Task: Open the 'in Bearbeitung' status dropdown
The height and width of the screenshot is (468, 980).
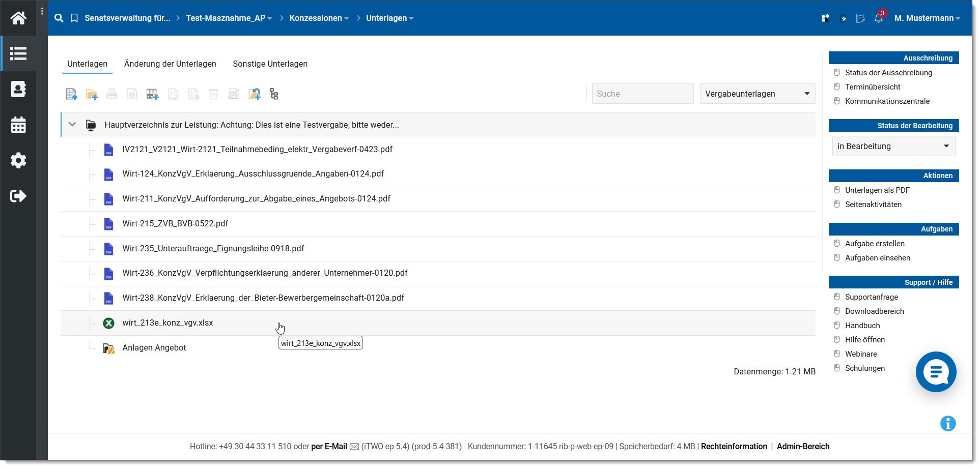Action: (893, 146)
